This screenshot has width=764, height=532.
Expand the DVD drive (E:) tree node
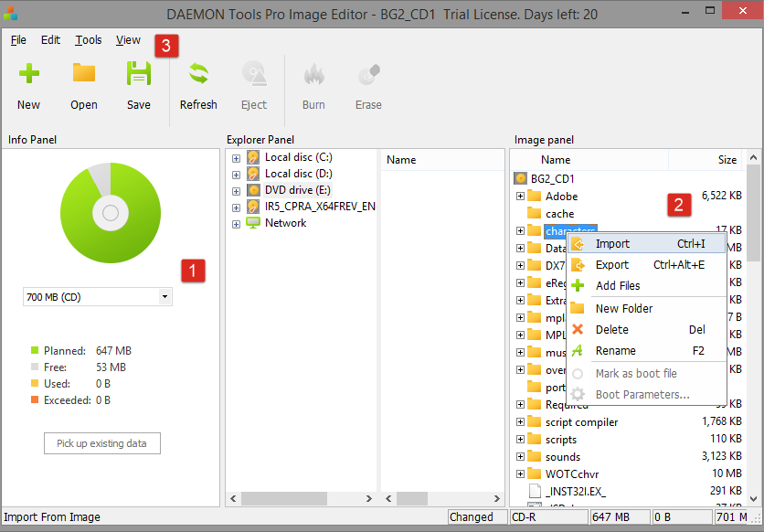237,191
